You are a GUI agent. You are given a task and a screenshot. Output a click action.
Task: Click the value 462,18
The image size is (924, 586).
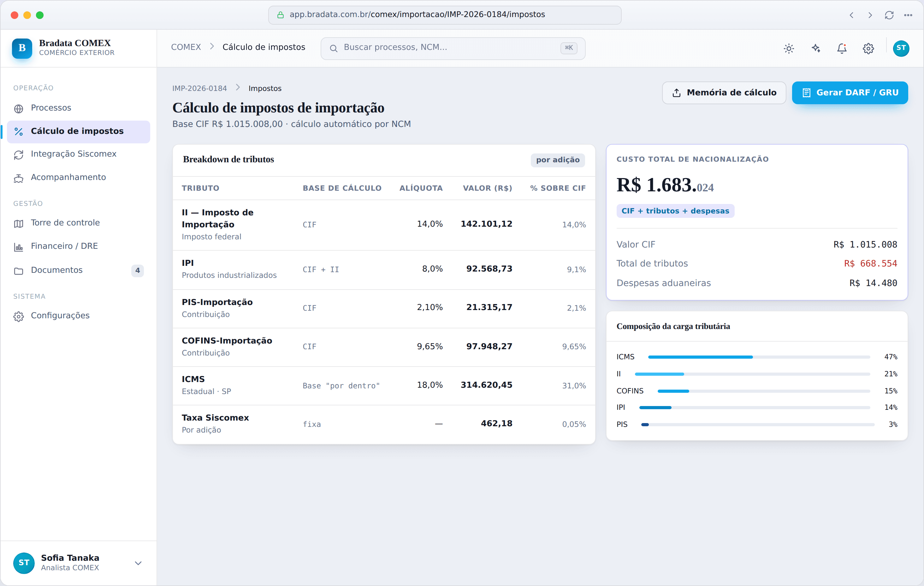click(x=496, y=423)
